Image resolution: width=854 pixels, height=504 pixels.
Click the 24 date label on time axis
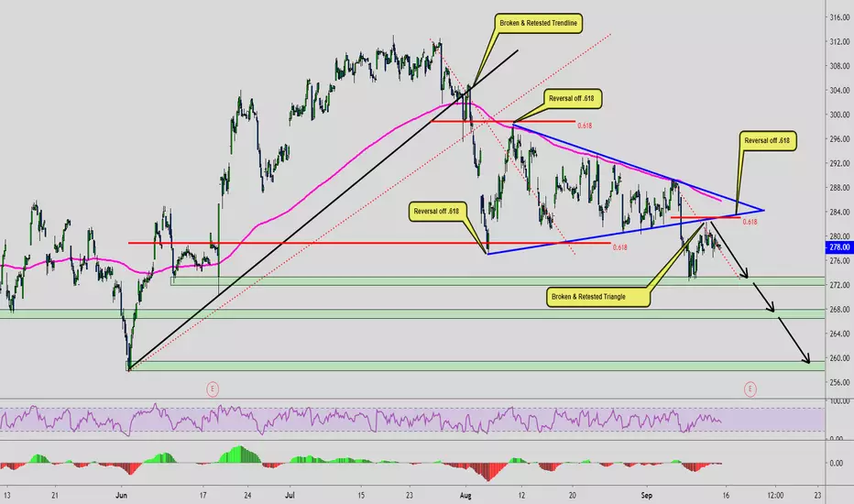pyautogui.click(x=247, y=495)
